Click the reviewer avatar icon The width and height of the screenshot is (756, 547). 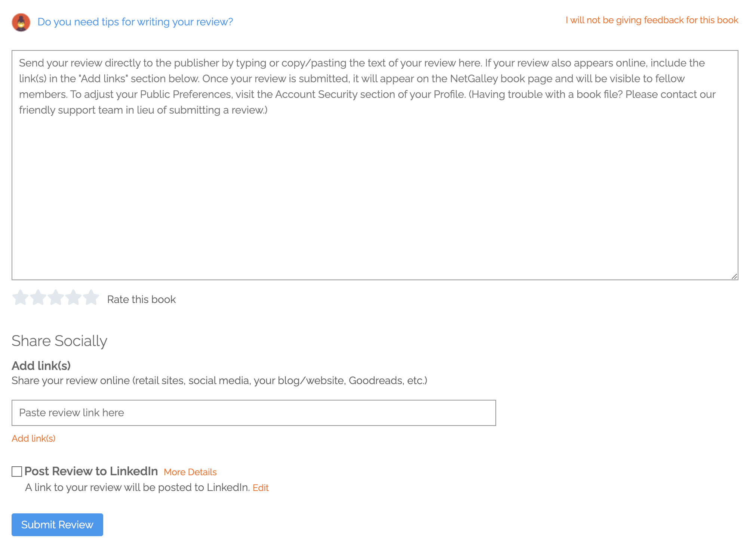[21, 22]
